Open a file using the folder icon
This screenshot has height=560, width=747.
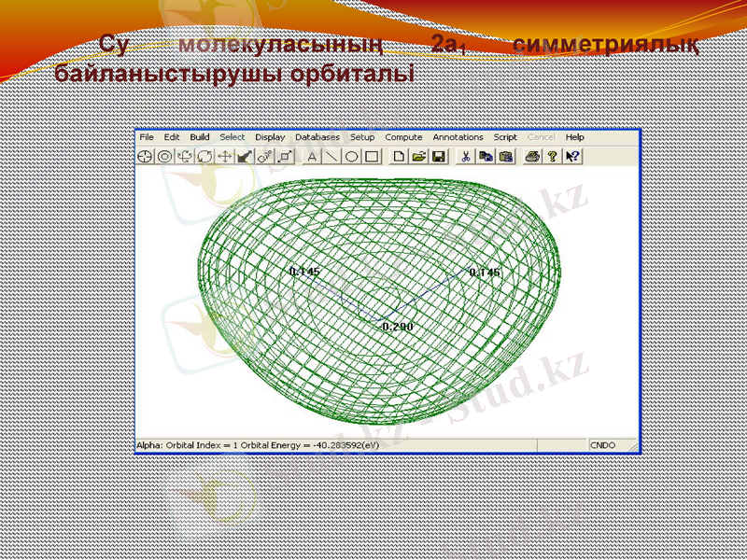420,157
